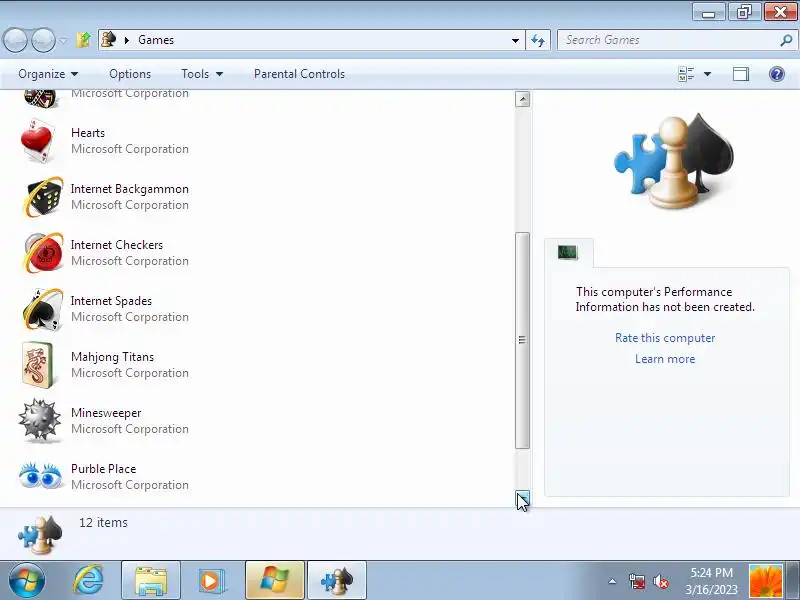
Task: Click the orange flower tray thumbnail
Action: pyautogui.click(x=765, y=581)
